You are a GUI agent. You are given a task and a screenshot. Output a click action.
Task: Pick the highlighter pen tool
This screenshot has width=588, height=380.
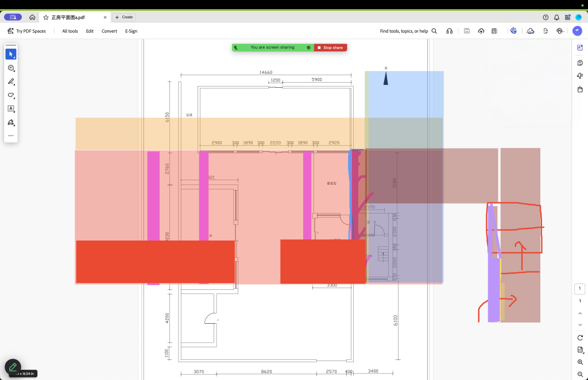[10, 82]
